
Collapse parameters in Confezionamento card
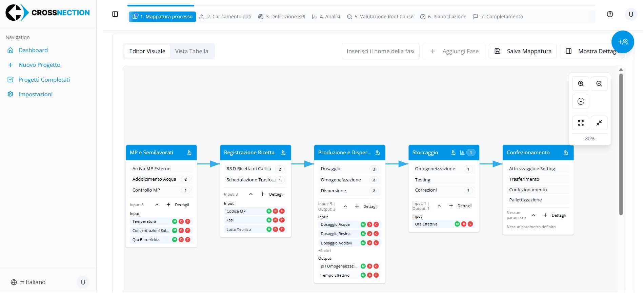click(534, 215)
